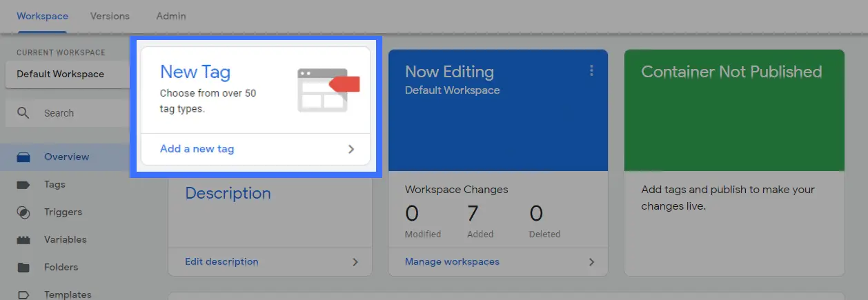The width and height of the screenshot is (868, 300).
Task: Click the Folders icon in sidebar
Action: [x=23, y=268]
